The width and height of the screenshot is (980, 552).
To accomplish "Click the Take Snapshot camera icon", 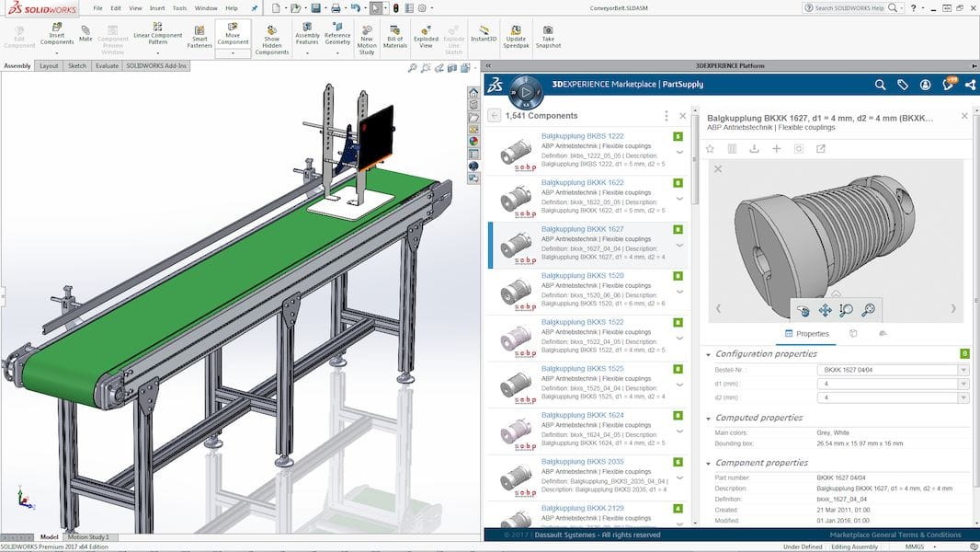I will (x=548, y=35).
